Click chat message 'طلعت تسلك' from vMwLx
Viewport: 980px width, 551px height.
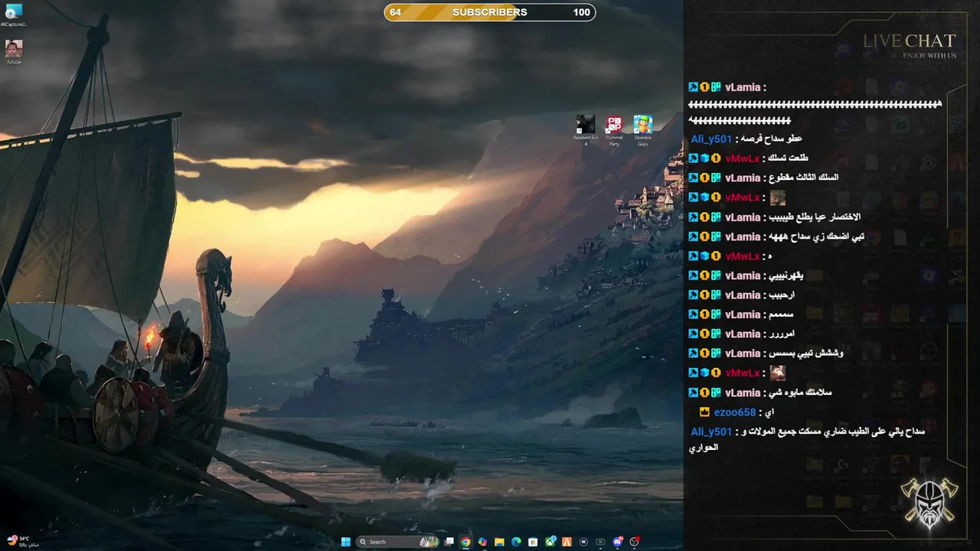(788, 158)
